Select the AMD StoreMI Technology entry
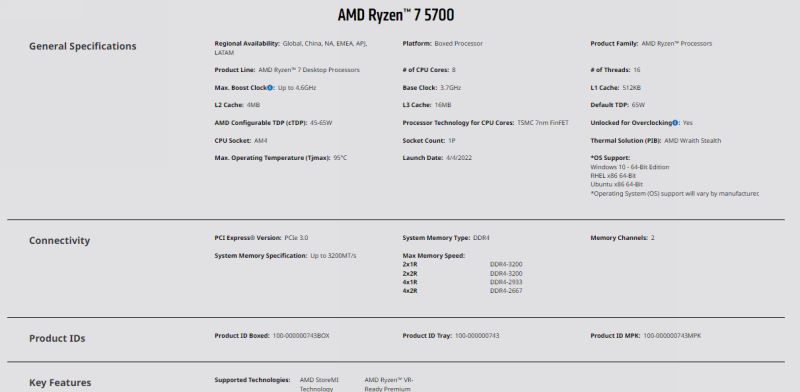This screenshot has height=392, width=800. (x=319, y=384)
